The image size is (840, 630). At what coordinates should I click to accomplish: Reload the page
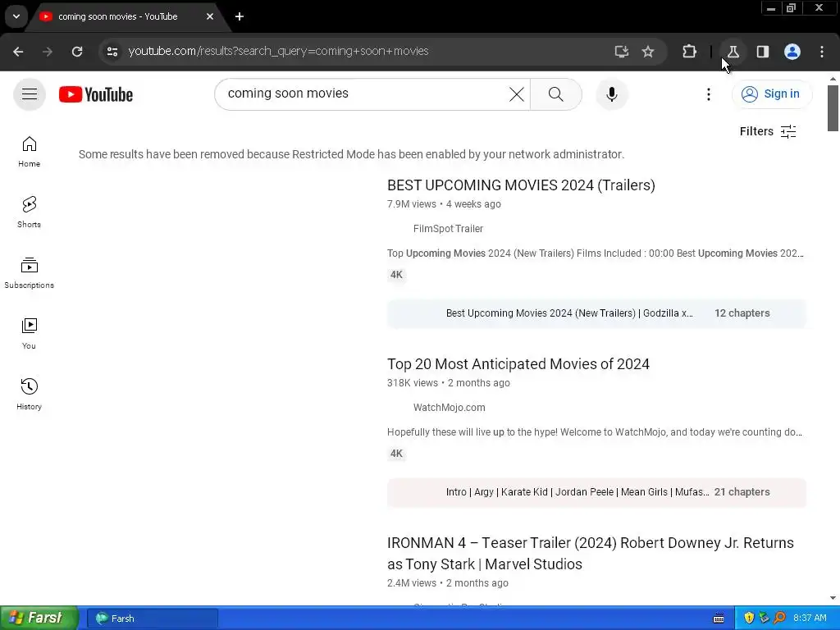click(77, 52)
